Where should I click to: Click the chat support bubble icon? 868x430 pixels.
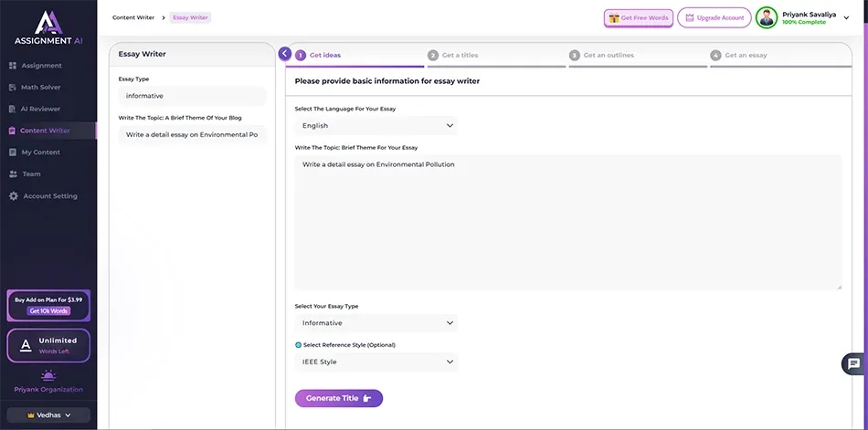point(853,363)
